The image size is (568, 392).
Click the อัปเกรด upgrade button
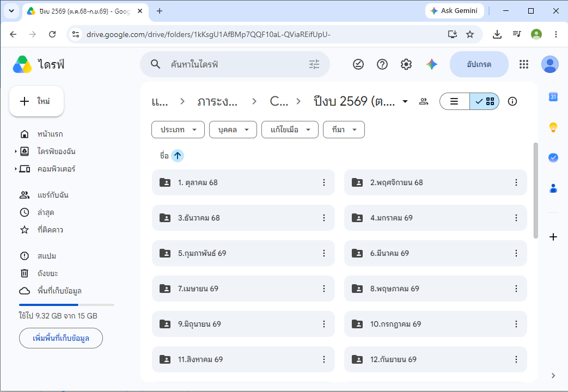pyautogui.click(x=479, y=64)
